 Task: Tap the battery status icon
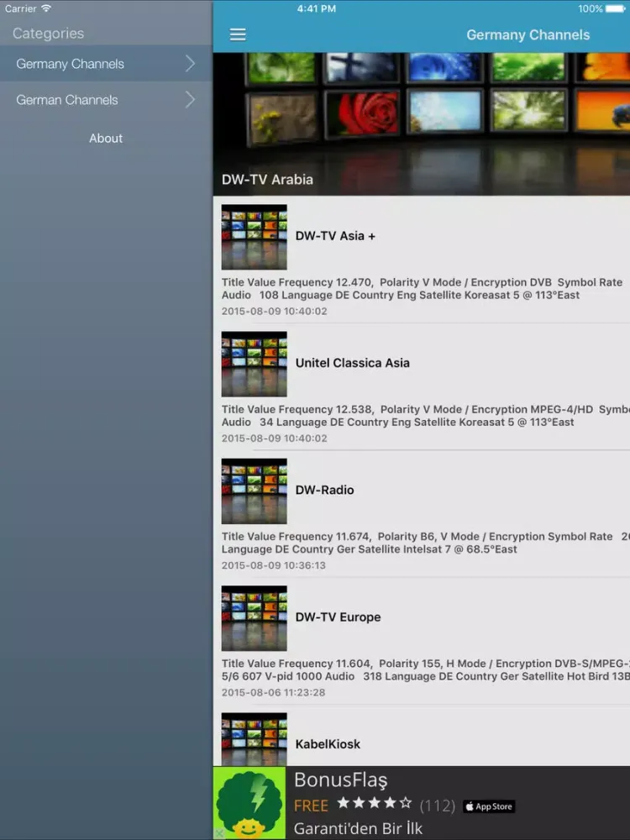(x=616, y=8)
